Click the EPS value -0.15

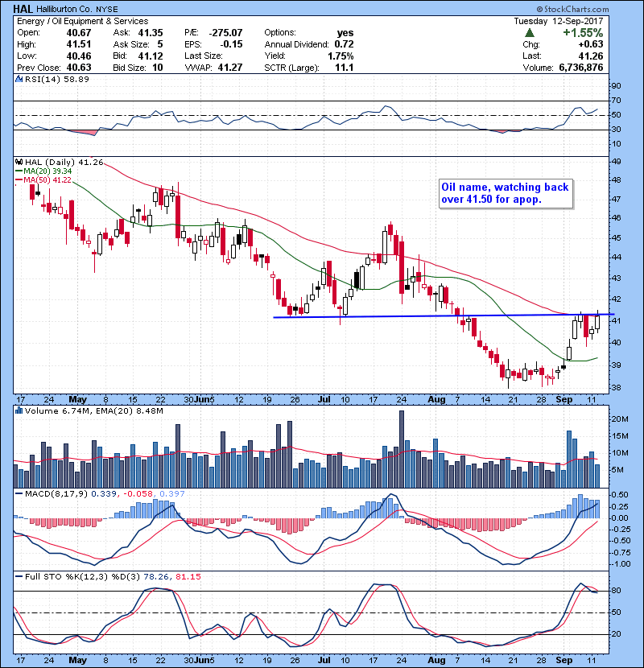point(231,44)
